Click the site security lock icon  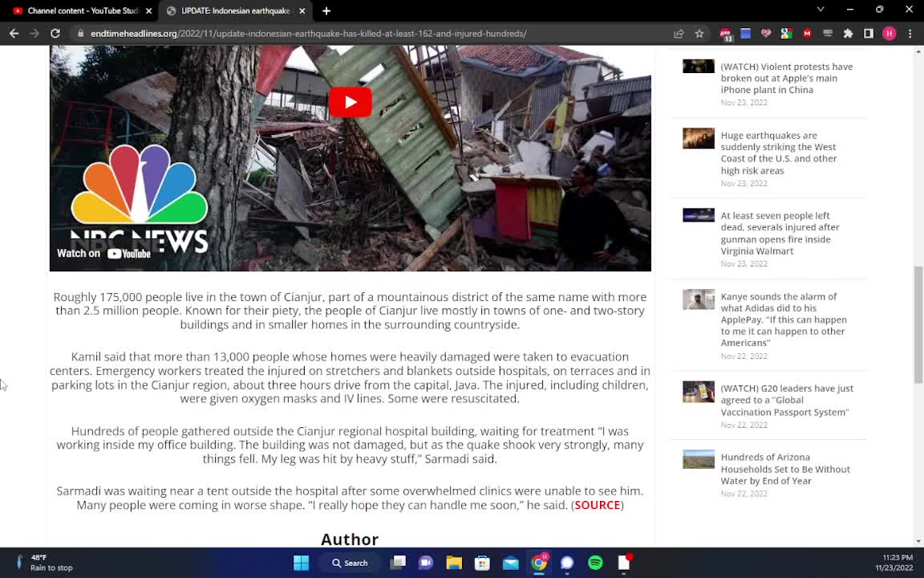pyautogui.click(x=81, y=34)
